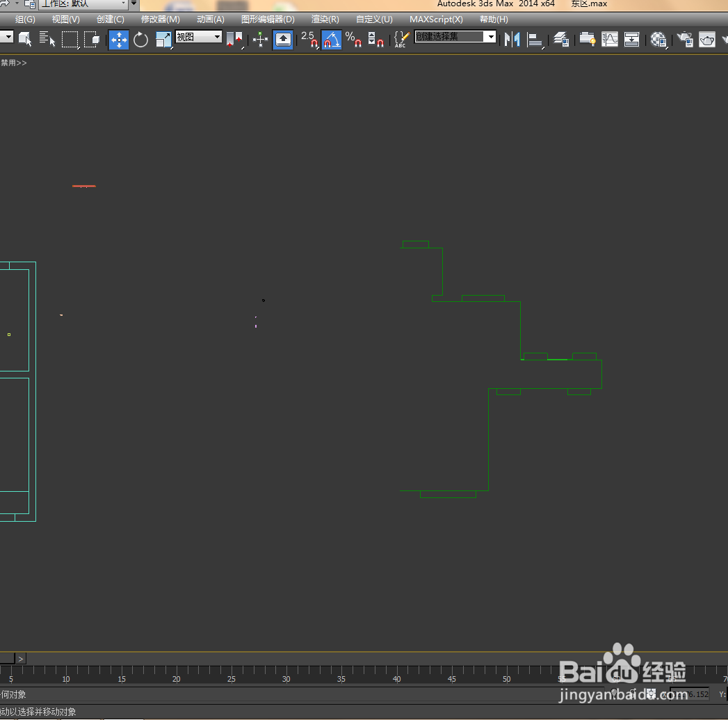Click the Project Folder icon in title bar
The image size is (728, 720).
coord(30,3)
